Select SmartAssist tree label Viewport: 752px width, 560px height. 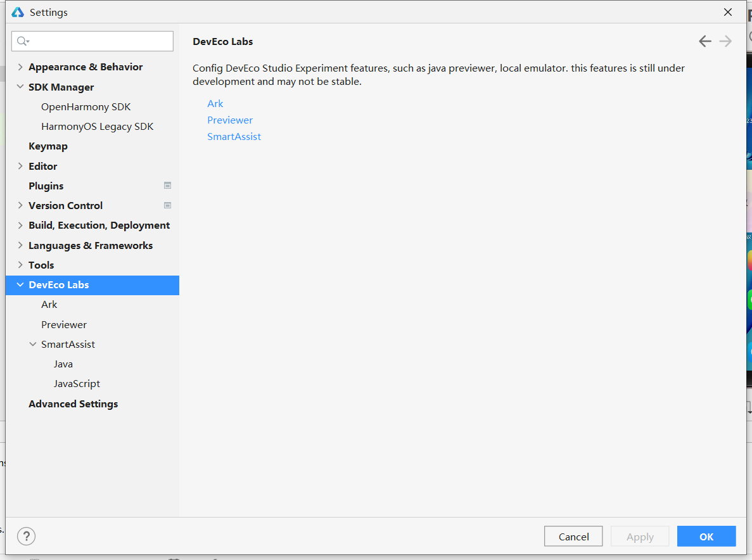(x=68, y=344)
